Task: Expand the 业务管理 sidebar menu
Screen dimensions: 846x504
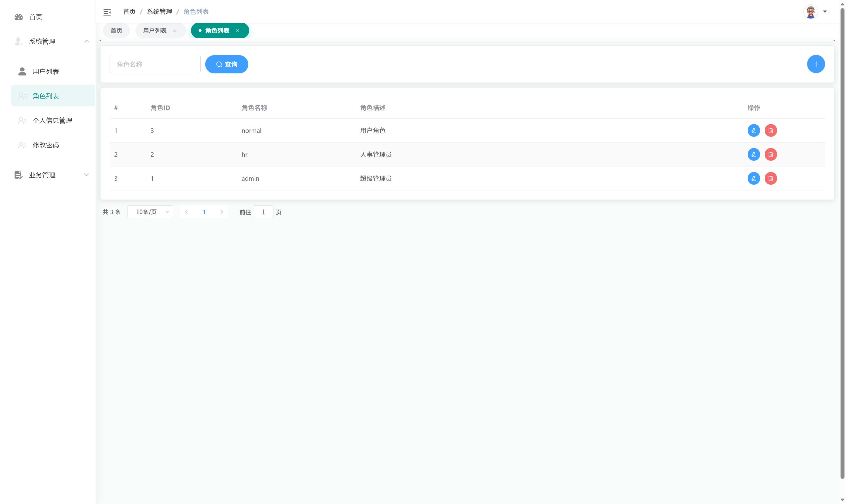Action: 51,175
